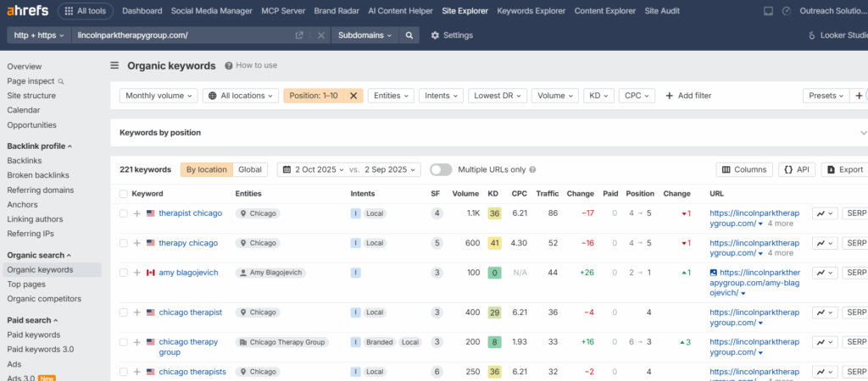Click the Add filter plus button
The width and height of the screenshot is (868, 381).
(x=688, y=96)
